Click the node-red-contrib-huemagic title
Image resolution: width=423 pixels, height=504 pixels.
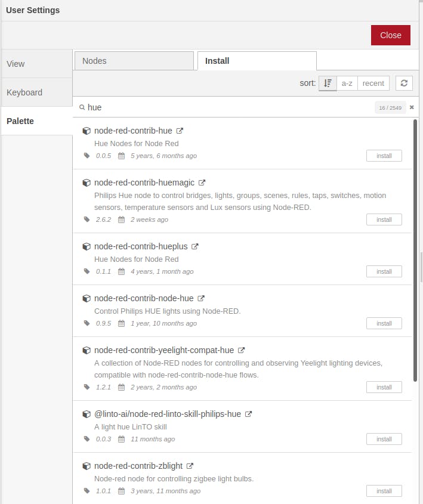[x=144, y=183]
